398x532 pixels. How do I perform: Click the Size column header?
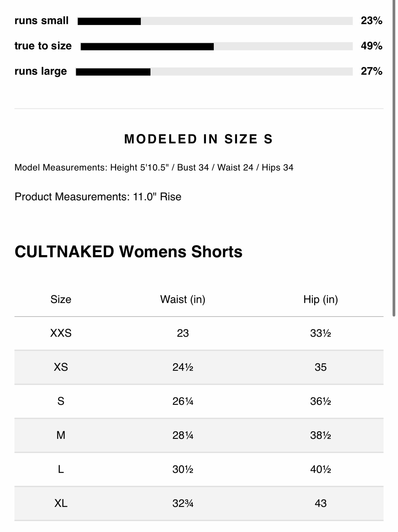(61, 299)
